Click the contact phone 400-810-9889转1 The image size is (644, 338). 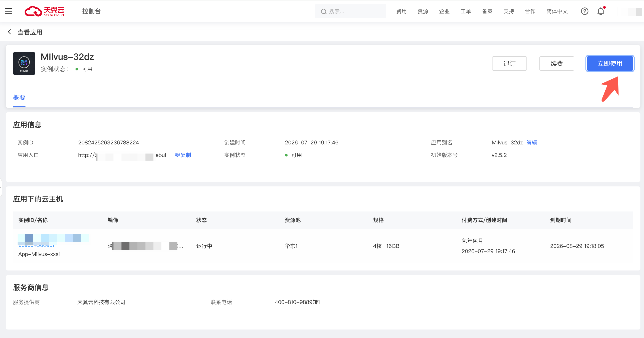coord(297,302)
